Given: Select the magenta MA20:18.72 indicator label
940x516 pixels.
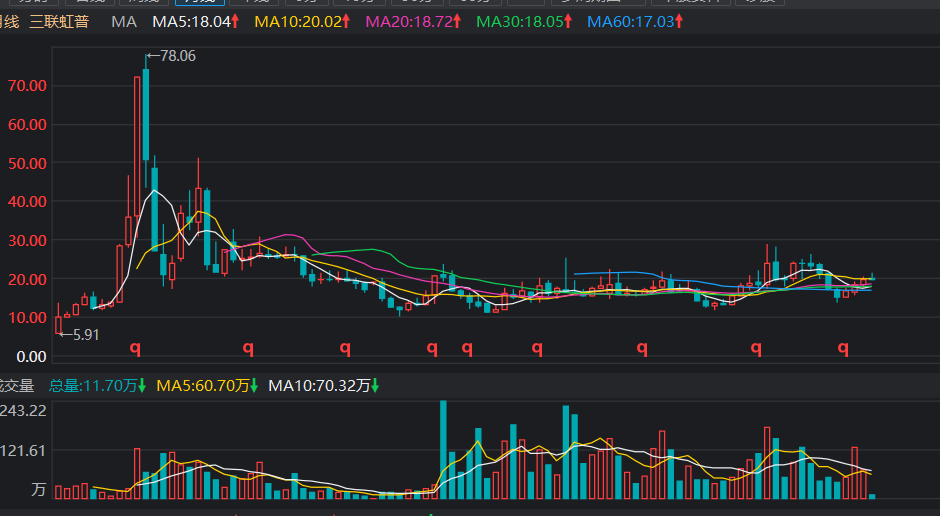Looking at the screenshot, I should tap(412, 21).
